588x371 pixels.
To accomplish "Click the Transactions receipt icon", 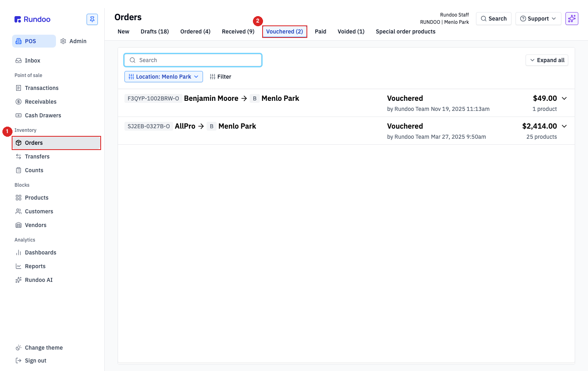I will coord(19,88).
